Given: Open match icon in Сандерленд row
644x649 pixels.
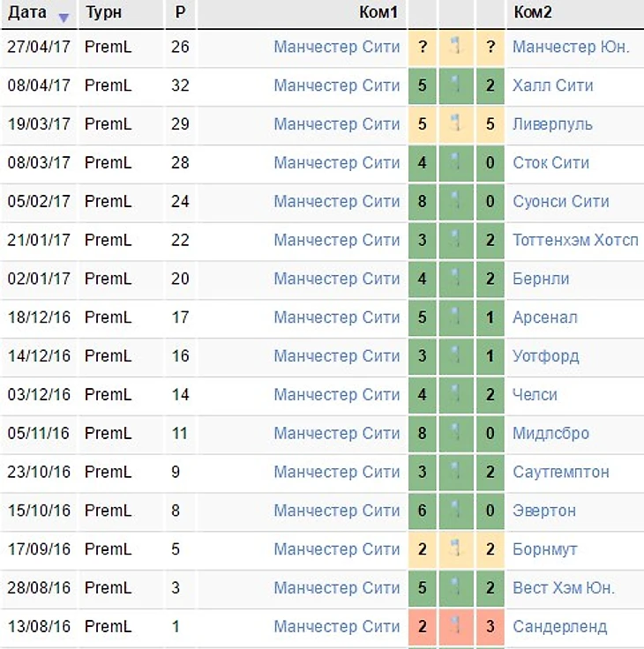Looking at the screenshot, I should [x=456, y=627].
